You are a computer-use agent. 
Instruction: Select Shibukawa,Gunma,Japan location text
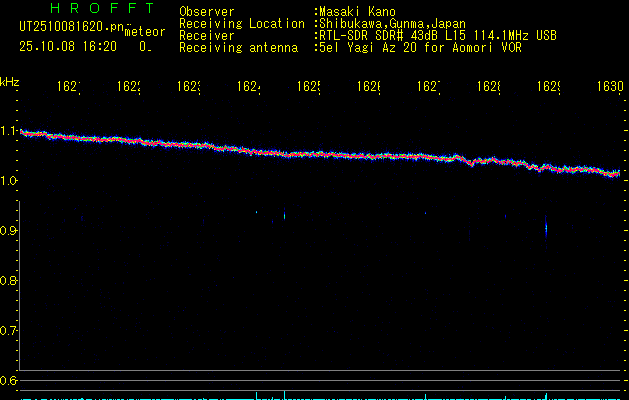[391, 23]
